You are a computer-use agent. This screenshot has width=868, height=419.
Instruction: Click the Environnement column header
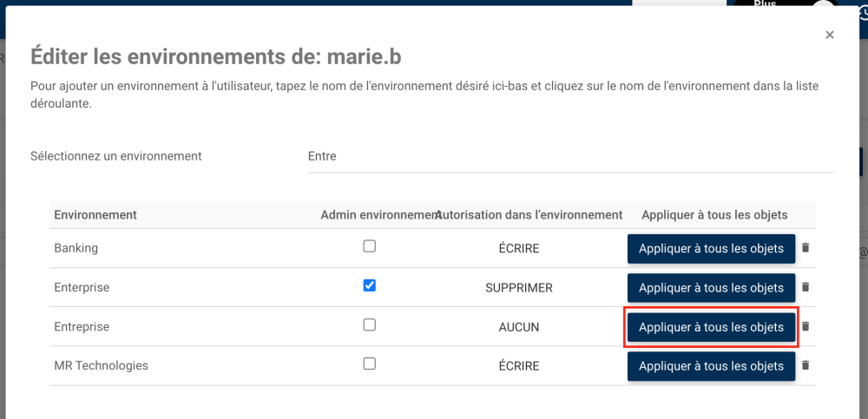(x=95, y=215)
